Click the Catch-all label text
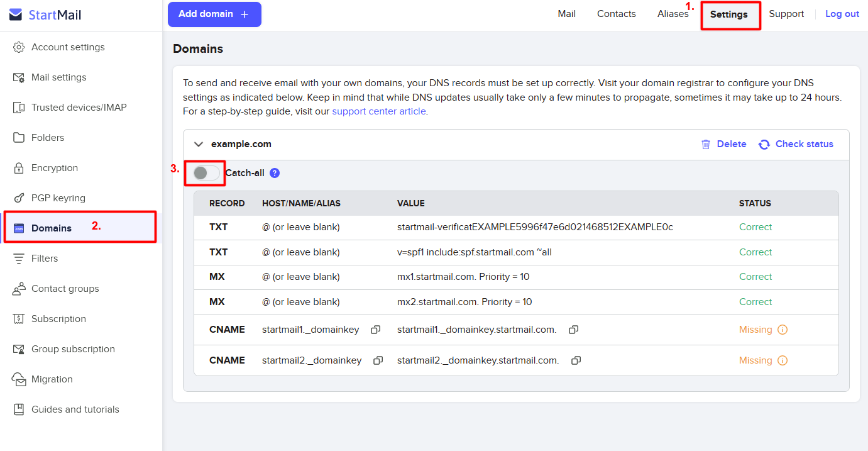Screen dimensions: 868x451 (245, 173)
